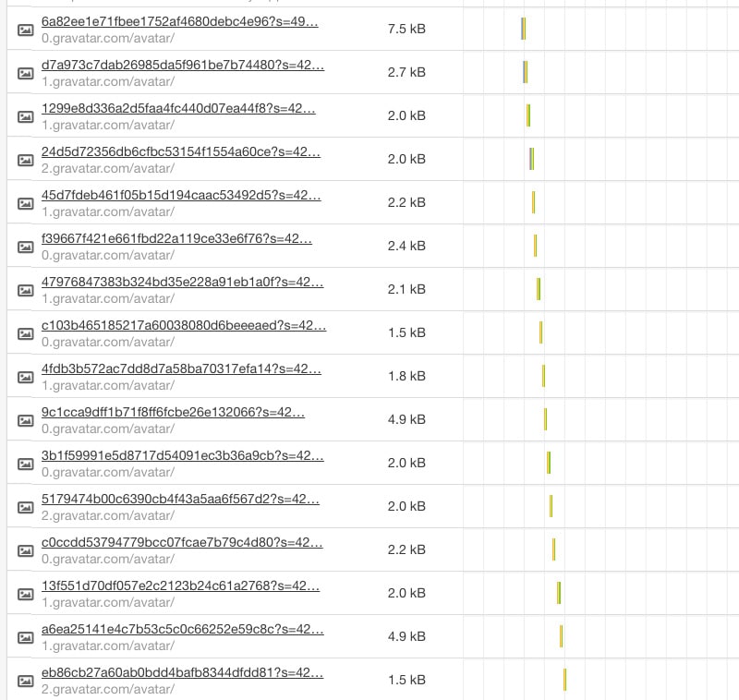Screen dimensions: 739x700
Task: Click image icon for 9c1cca9dff1b71f8ff6 request
Action: 26,420
